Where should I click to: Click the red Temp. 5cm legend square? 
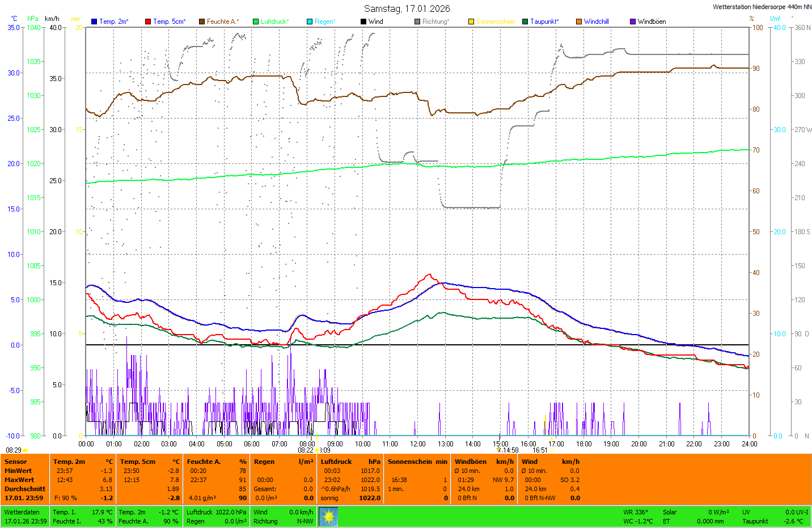(x=148, y=22)
